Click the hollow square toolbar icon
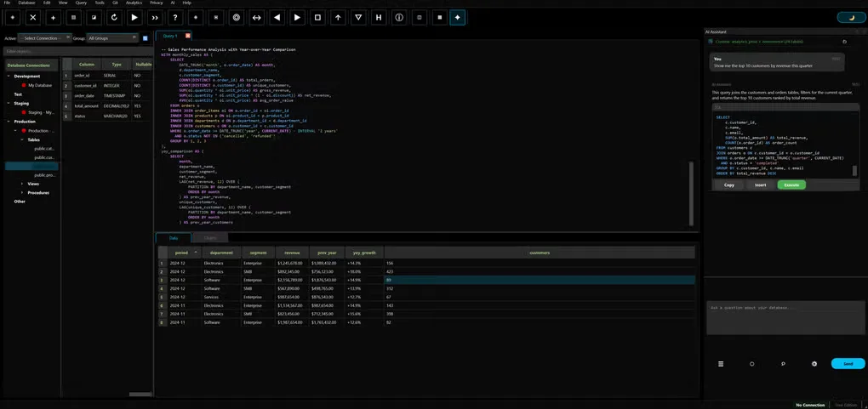Image resolution: width=868 pixels, height=409 pixels. [x=317, y=18]
